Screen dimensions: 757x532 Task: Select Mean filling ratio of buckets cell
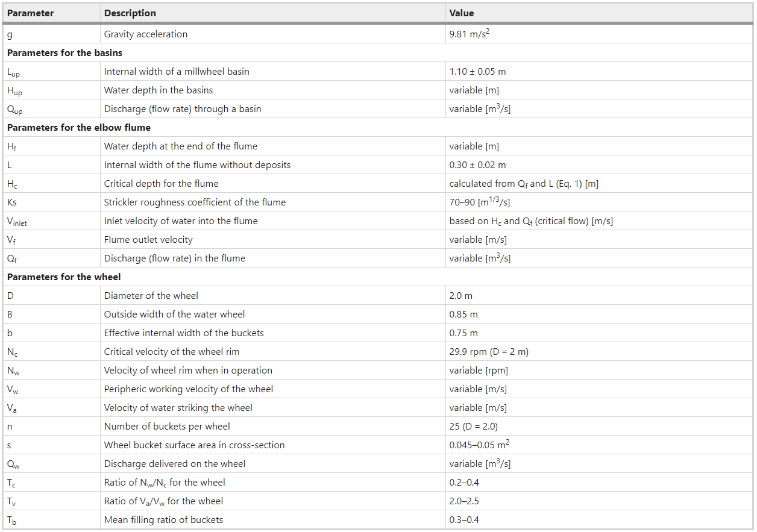[163, 520]
